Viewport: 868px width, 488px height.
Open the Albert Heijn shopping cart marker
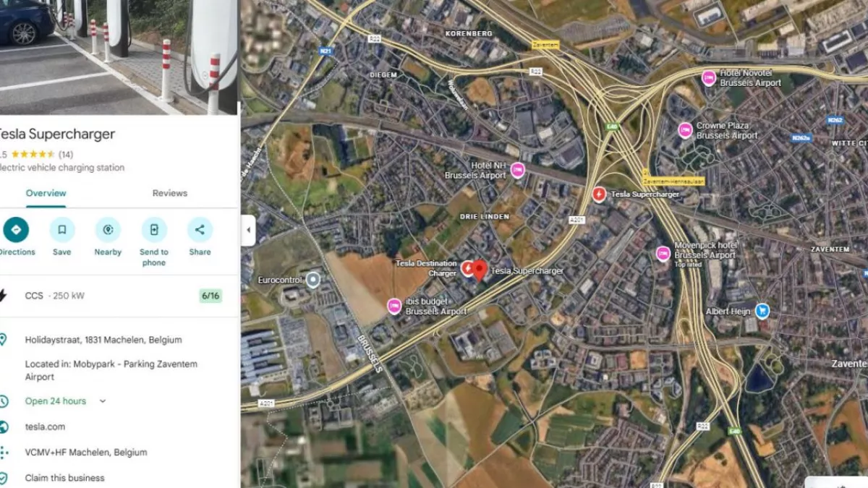[762, 311]
